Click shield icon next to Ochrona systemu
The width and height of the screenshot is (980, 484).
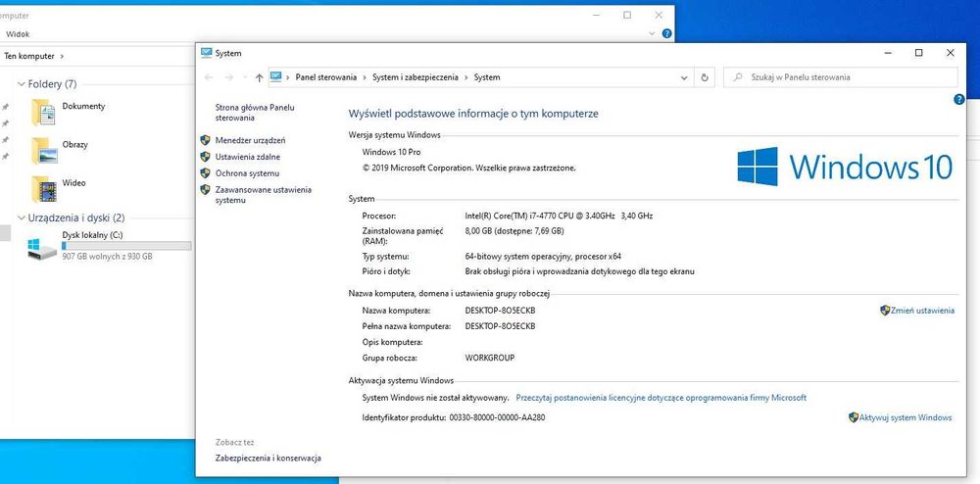(x=205, y=173)
